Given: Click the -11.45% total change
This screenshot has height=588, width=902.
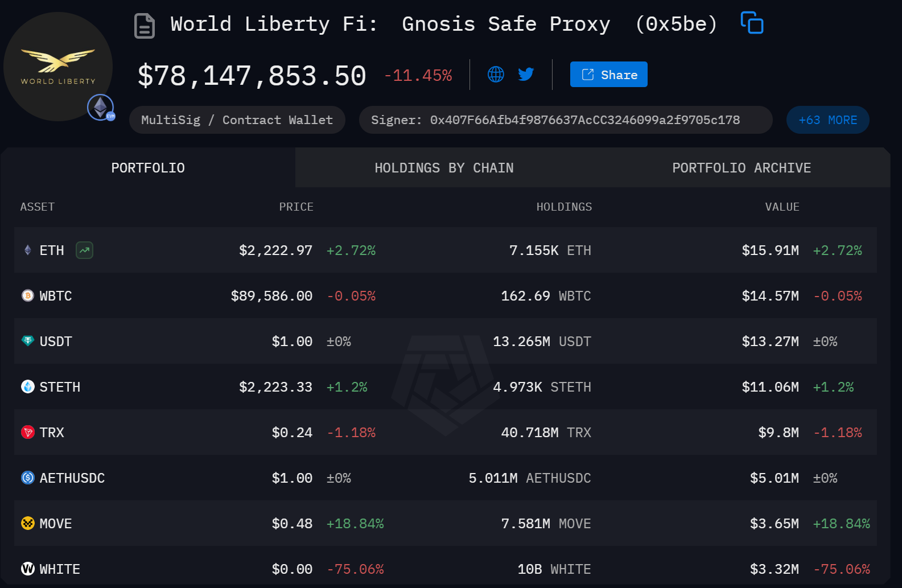Looking at the screenshot, I should coord(418,75).
